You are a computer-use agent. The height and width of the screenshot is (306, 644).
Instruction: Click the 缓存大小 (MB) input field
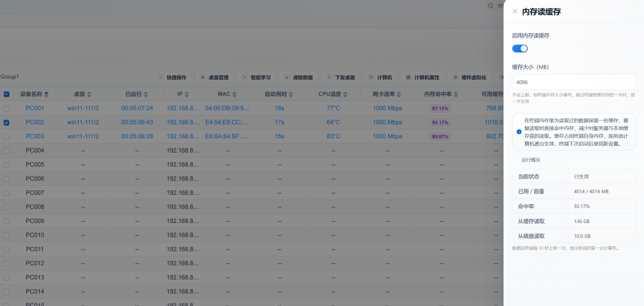[x=574, y=82]
